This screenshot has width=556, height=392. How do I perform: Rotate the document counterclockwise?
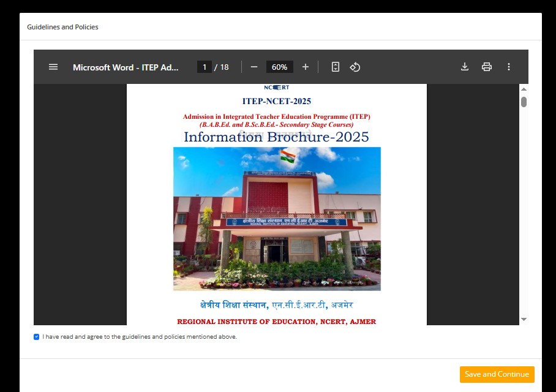pyautogui.click(x=355, y=67)
